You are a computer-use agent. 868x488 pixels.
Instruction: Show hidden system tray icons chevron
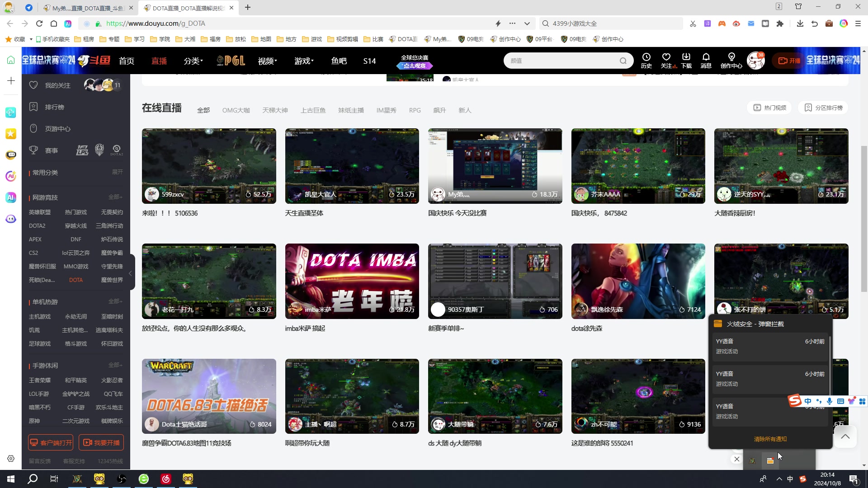(x=779, y=479)
